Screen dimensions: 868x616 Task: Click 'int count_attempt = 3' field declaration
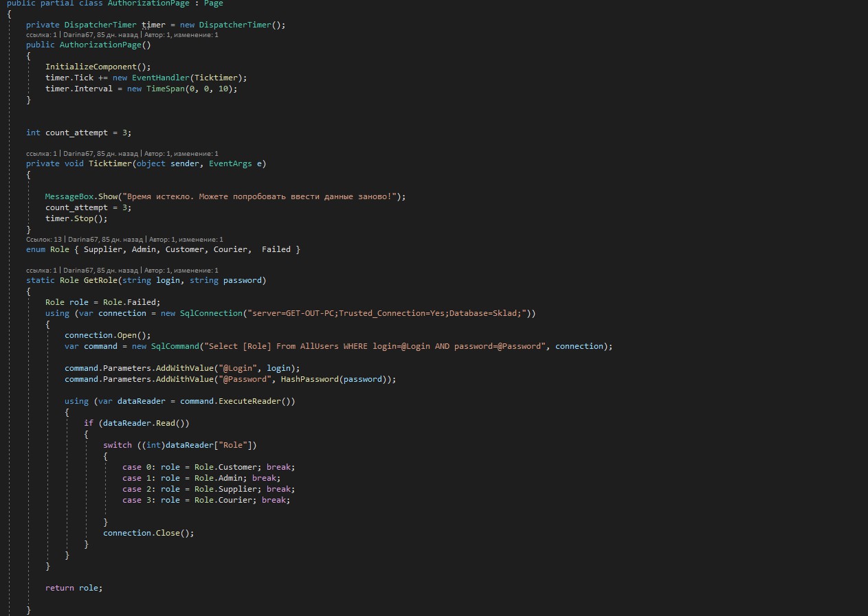(x=78, y=133)
